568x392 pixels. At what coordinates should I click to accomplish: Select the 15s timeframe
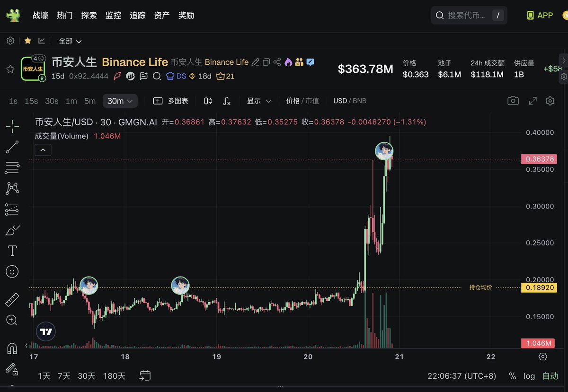click(31, 101)
